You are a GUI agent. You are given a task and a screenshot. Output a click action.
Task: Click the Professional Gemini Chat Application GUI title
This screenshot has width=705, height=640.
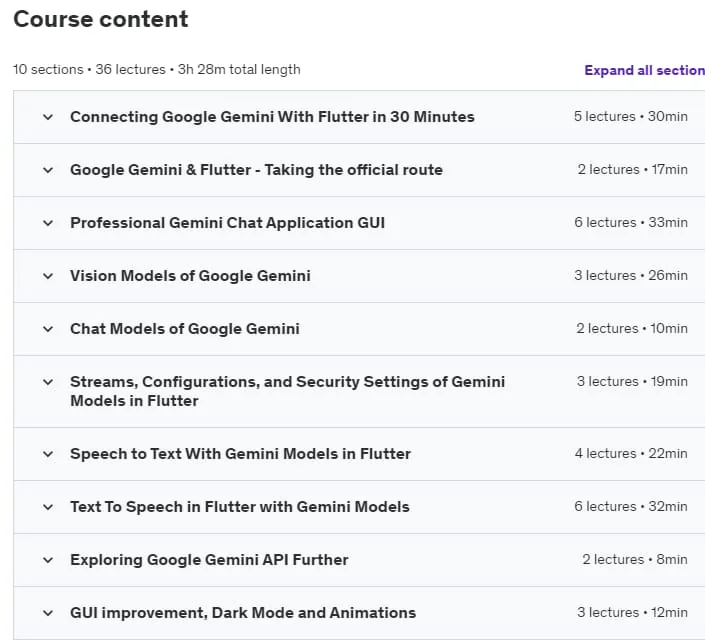point(228,223)
